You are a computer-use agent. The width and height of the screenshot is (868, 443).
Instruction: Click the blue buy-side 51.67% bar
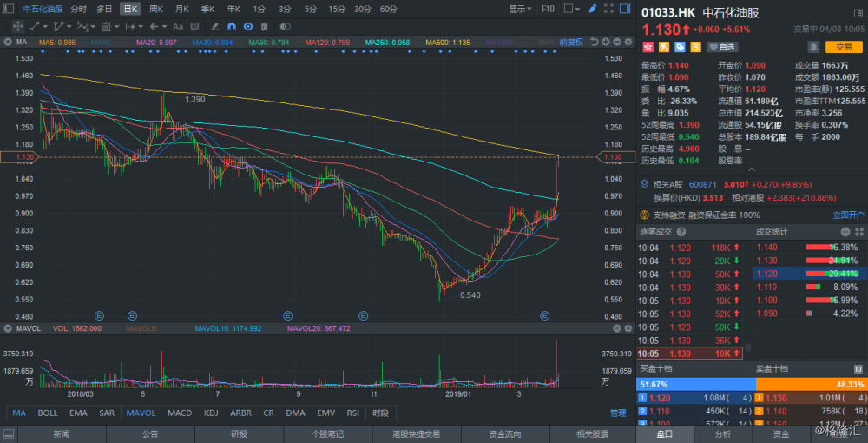tap(696, 384)
